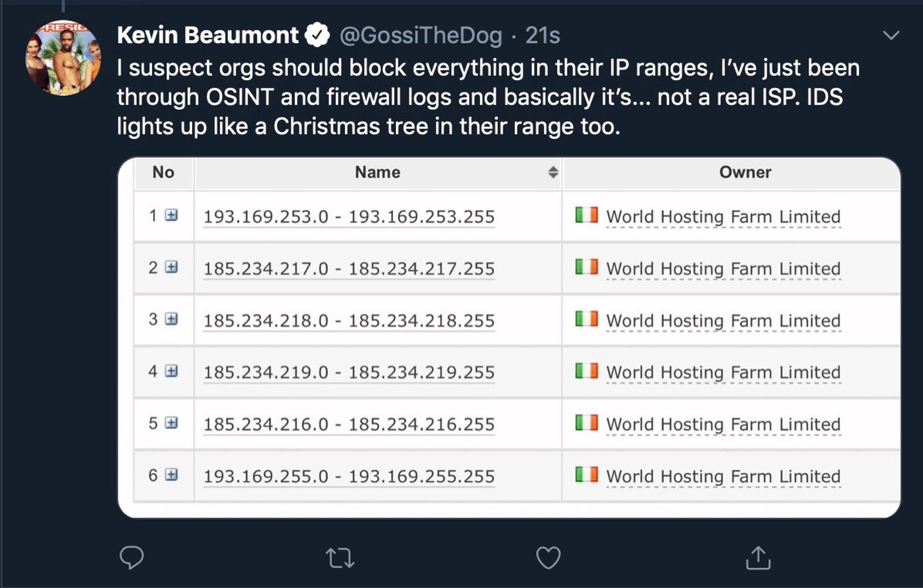Screen dimensions: 923x588
Task: Like the tweet with heart icon
Action: 548,558
